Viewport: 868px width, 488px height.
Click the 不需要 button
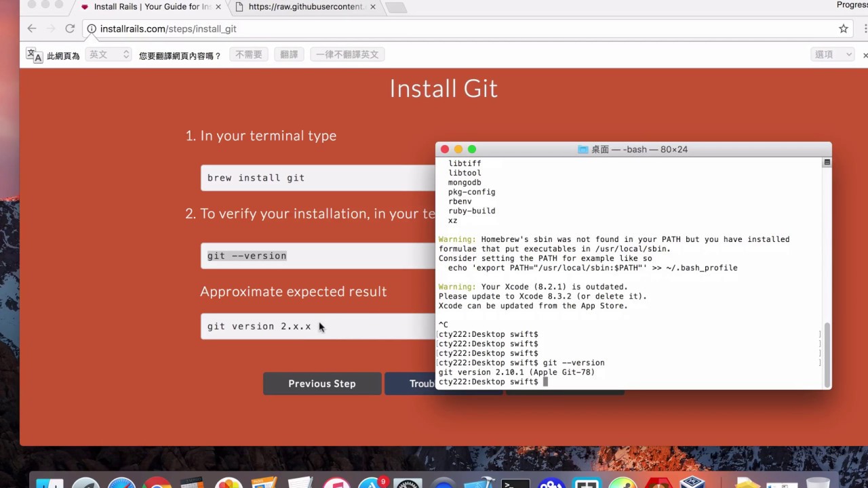tap(249, 55)
